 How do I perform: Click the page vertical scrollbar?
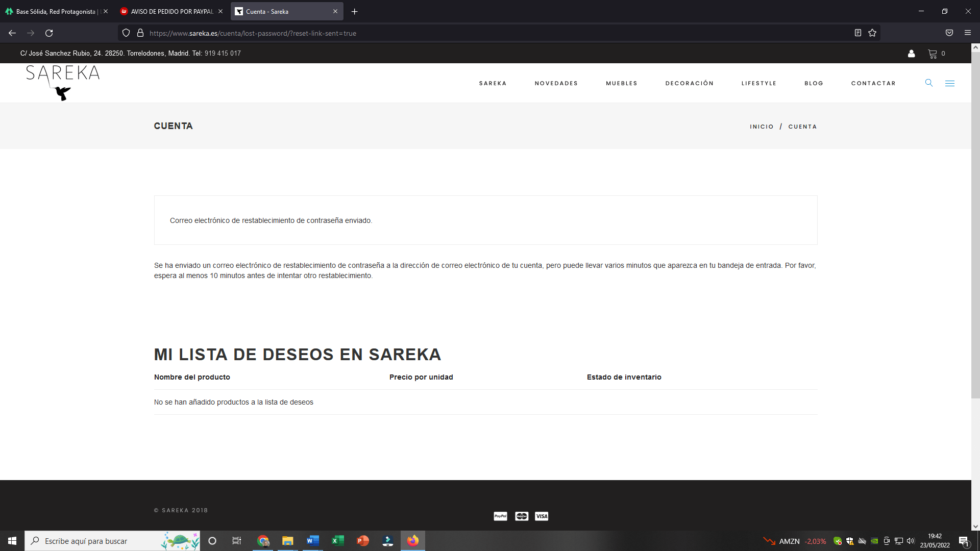(975, 224)
